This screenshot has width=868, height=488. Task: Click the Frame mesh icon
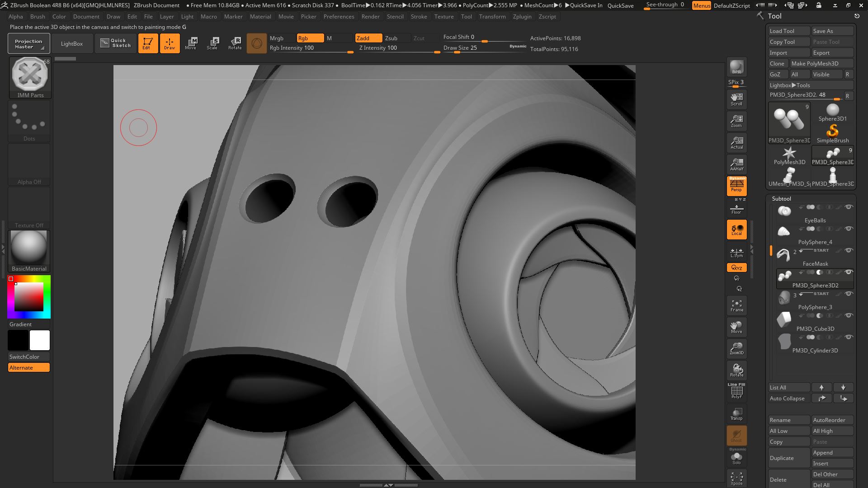(736, 305)
